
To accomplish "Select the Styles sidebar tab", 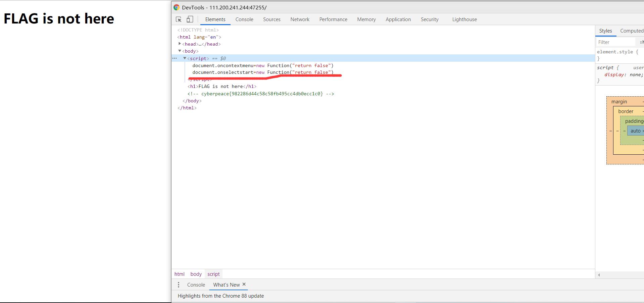I will click(606, 31).
